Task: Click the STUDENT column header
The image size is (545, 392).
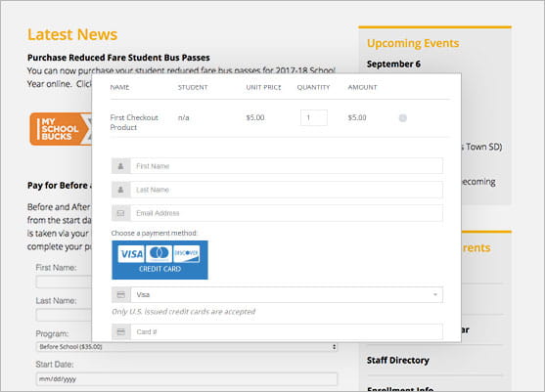Action: coord(193,88)
